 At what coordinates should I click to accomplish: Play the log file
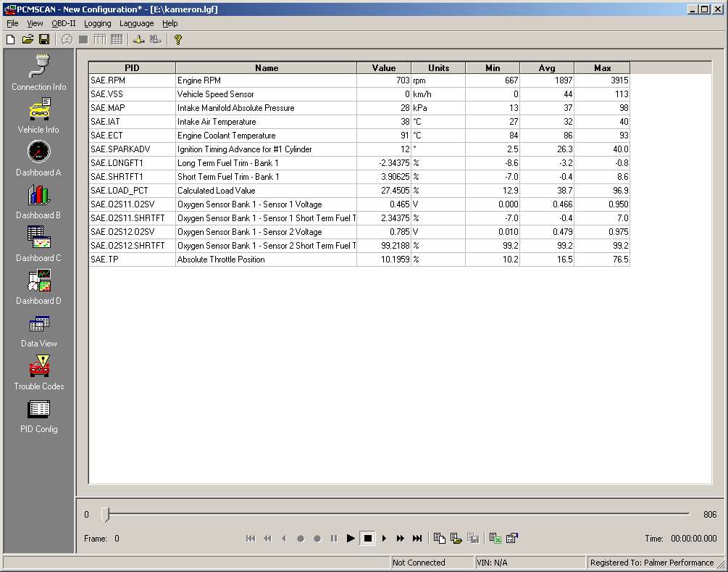pyautogui.click(x=351, y=538)
